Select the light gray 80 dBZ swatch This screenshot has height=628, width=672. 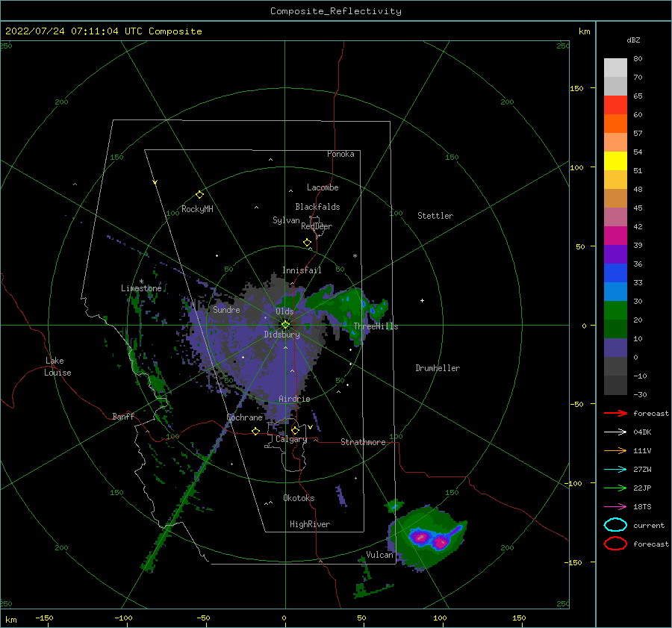[615, 68]
